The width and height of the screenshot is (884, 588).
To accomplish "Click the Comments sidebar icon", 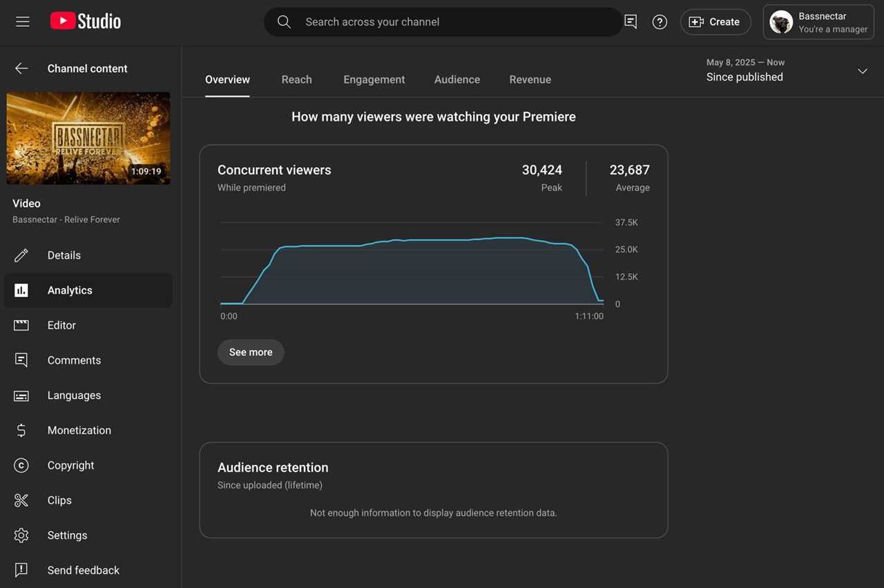I will [x=21, y=360].
